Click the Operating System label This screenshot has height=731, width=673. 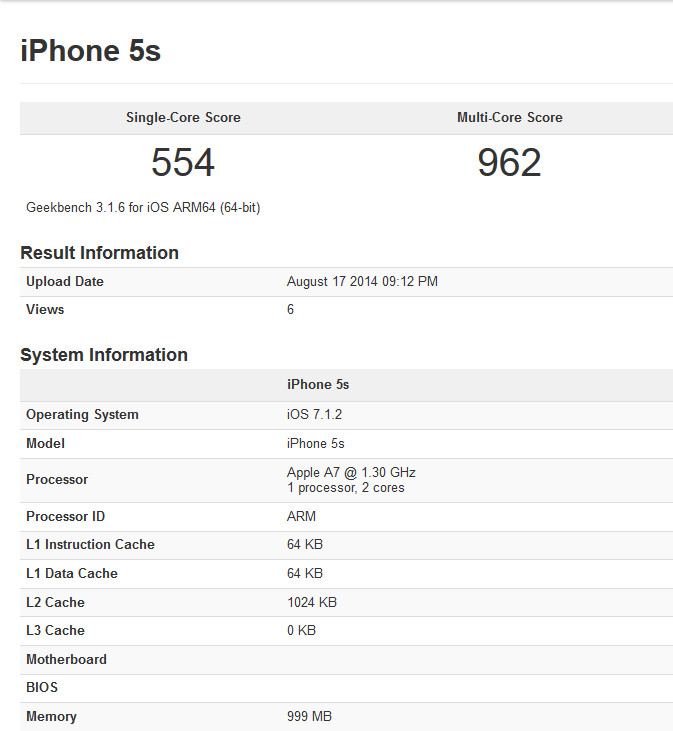coord(82,414)
